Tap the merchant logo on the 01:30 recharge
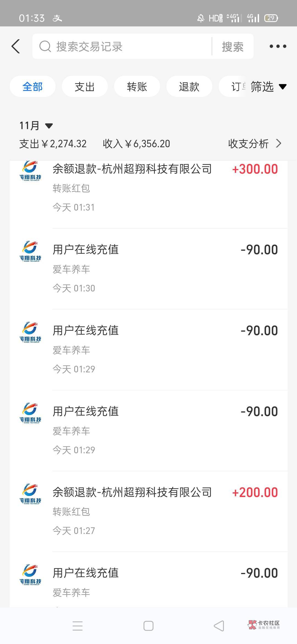 [31, 251]
